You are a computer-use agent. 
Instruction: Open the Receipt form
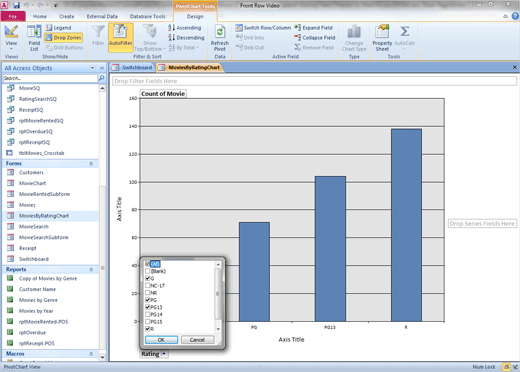(x=28, y=248)
